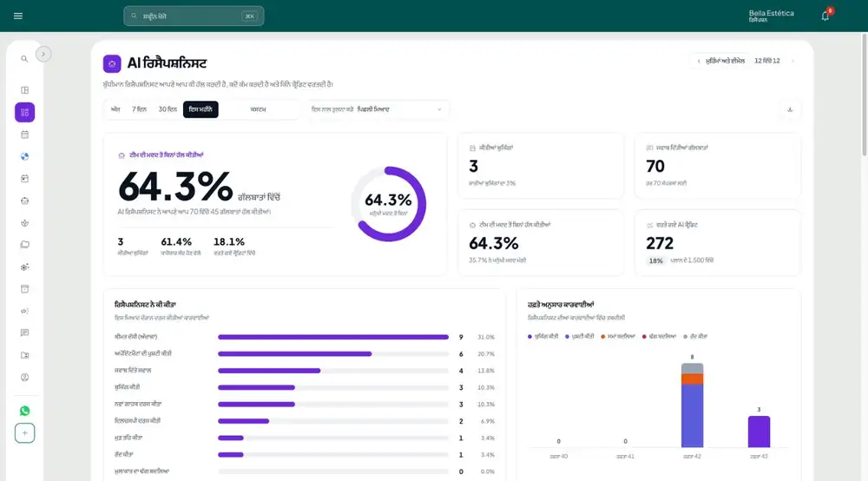Open the comparison period dropdown
The width and height of the screenshot is (868, 481).
click(377, 109)
